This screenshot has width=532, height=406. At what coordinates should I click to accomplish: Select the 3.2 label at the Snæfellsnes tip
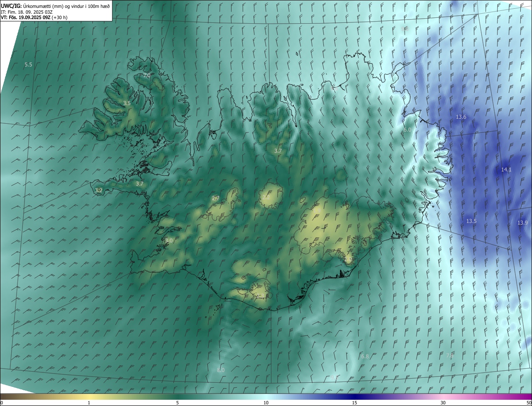pos(99,191)
